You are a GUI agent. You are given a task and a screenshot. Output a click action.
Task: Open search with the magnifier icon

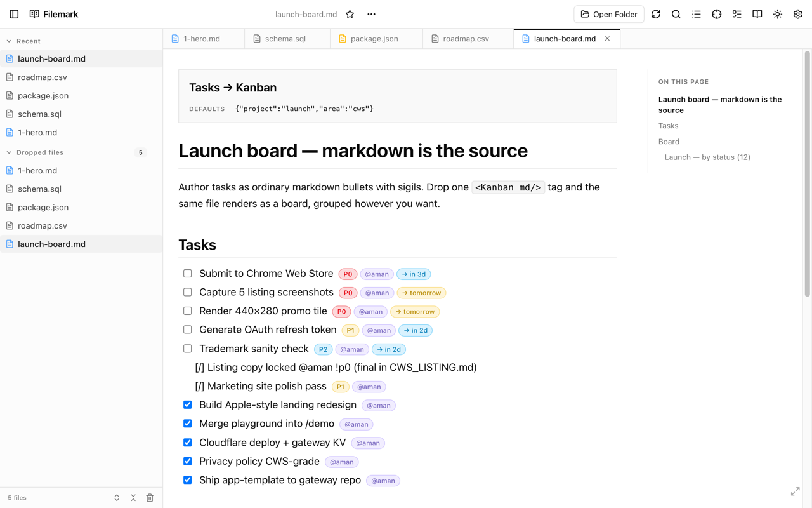point(676,14)
